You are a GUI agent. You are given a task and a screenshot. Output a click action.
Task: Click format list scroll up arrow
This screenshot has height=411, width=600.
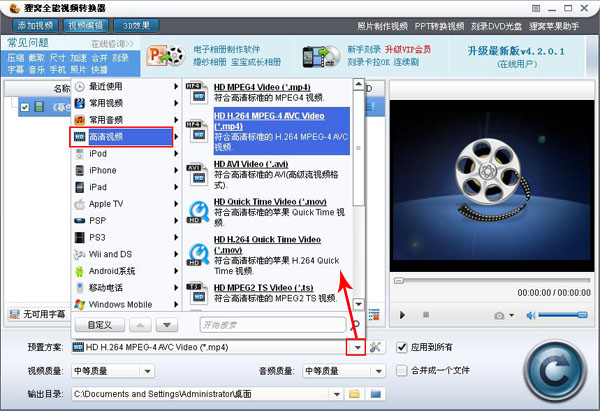(x=359, y=84)
